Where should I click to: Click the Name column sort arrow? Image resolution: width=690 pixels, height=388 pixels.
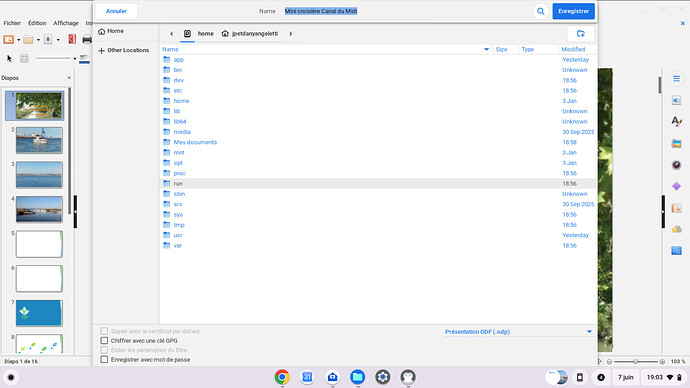click(486, 49)
